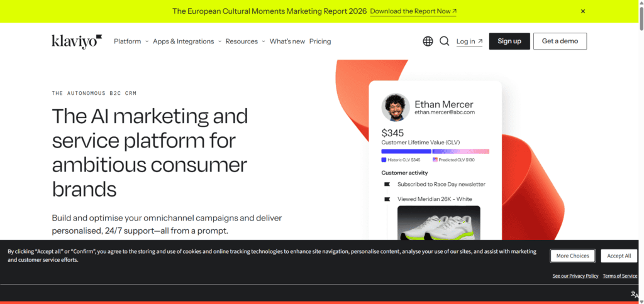Dismiss the announcement banner with the X
644x304 pixels.
pos(583,11)
